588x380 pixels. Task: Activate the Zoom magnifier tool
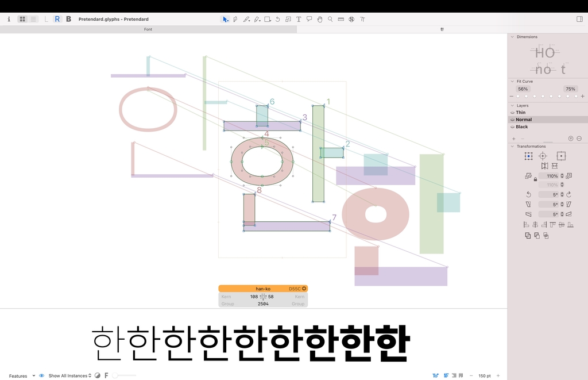pyautogui.click(x=330, y=19)
